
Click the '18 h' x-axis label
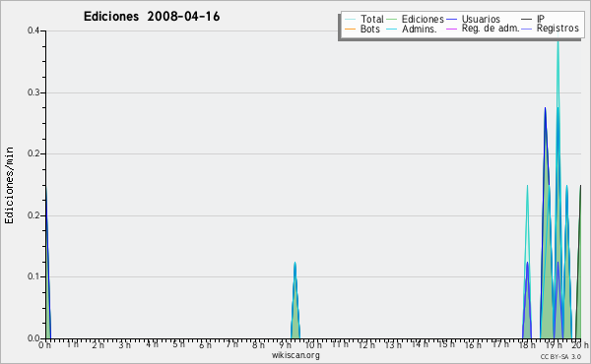tap(527, 345)
